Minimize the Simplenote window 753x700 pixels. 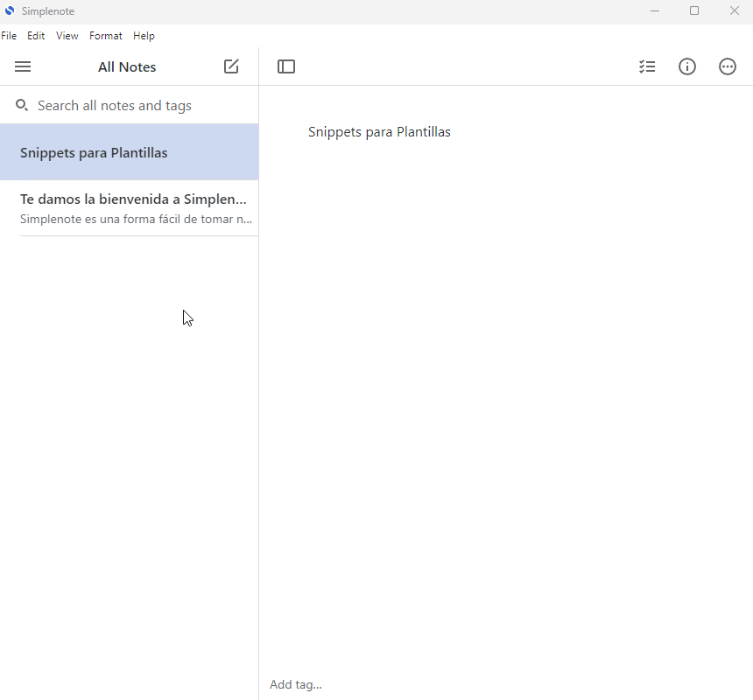pyautogui.click(x=655, y=11)
